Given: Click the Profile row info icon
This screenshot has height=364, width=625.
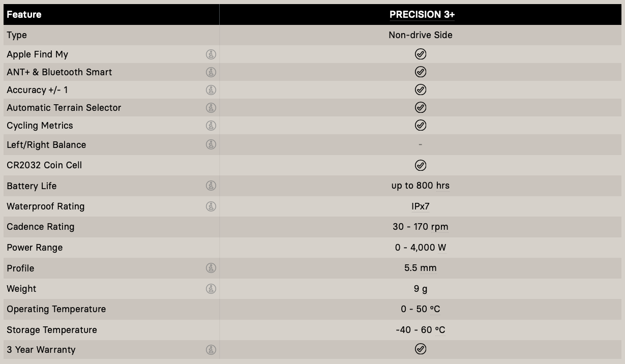Looking at the screenshot, I should 211,268.
